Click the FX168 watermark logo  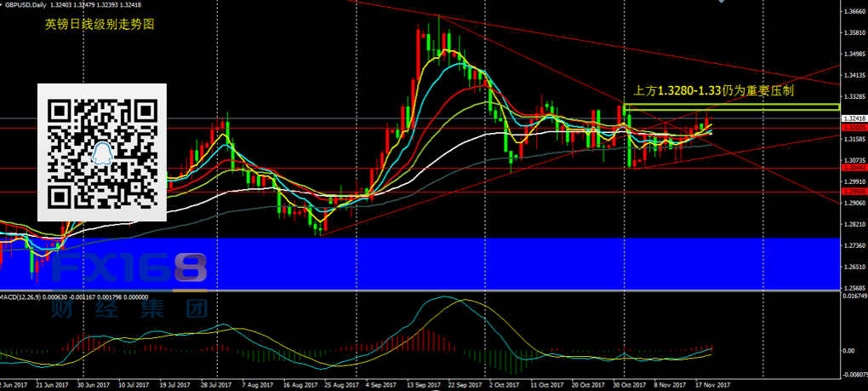pos(129,269)
